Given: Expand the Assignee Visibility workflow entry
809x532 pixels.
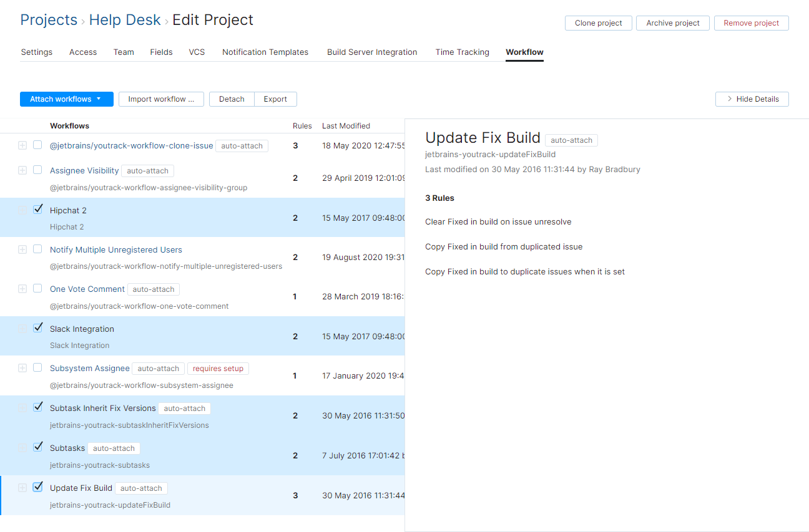Looking at the screenshot, I should [x=22, y=170].
